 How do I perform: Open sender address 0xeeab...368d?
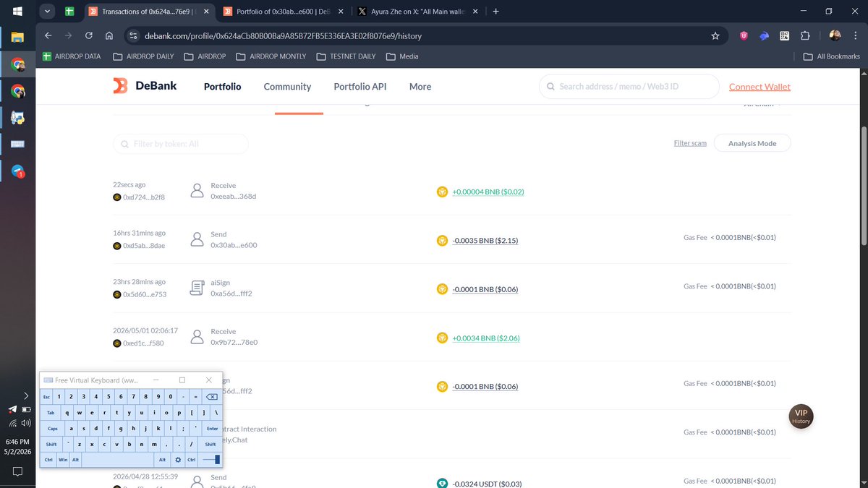(234, 196)
